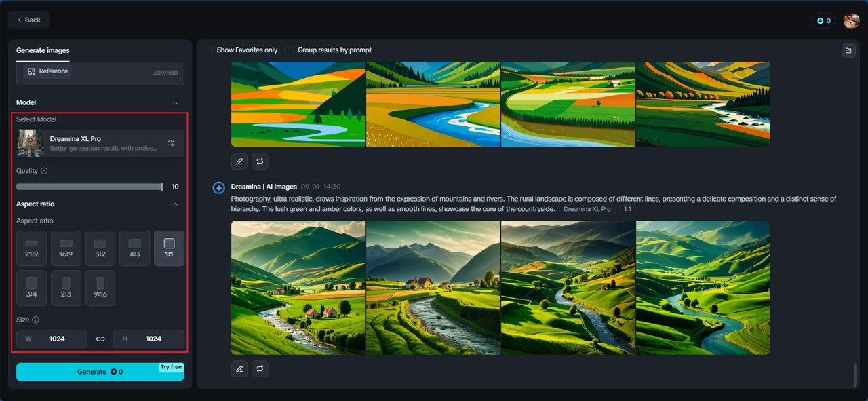The width and height of the screenshot is (868, 401).
Task: Select the 3:2 aspect ratio
Action: [100, 248]
